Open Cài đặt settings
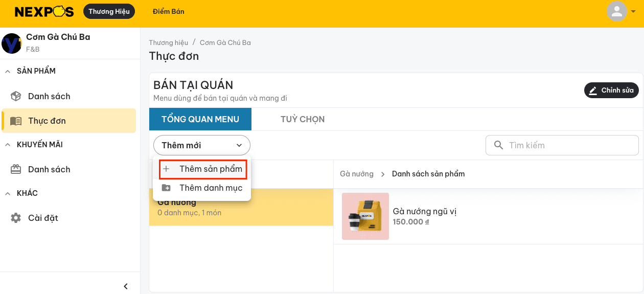This screenshot has width=644, height=294. pos(43,218)
